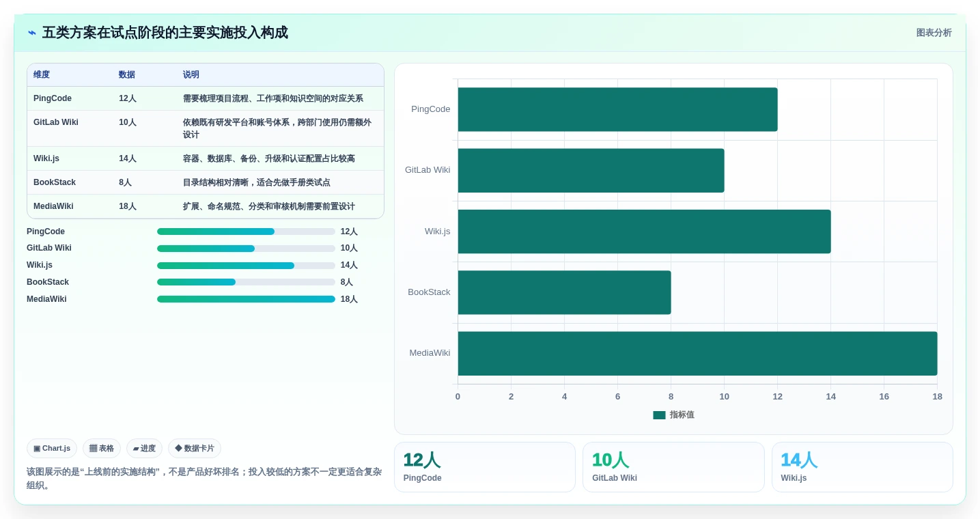
Task: Click the GitLab Wiki bar in chart
Action: pos(591,171)
